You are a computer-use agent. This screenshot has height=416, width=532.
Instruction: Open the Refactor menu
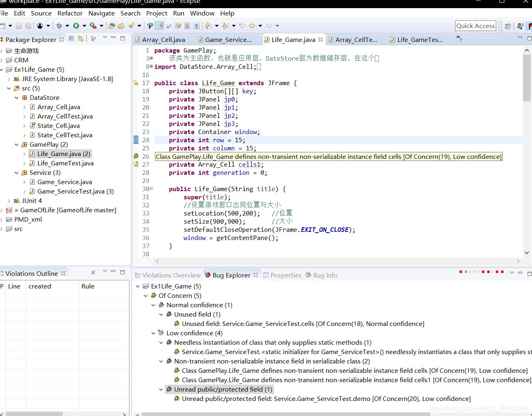(x=70, y=13)
